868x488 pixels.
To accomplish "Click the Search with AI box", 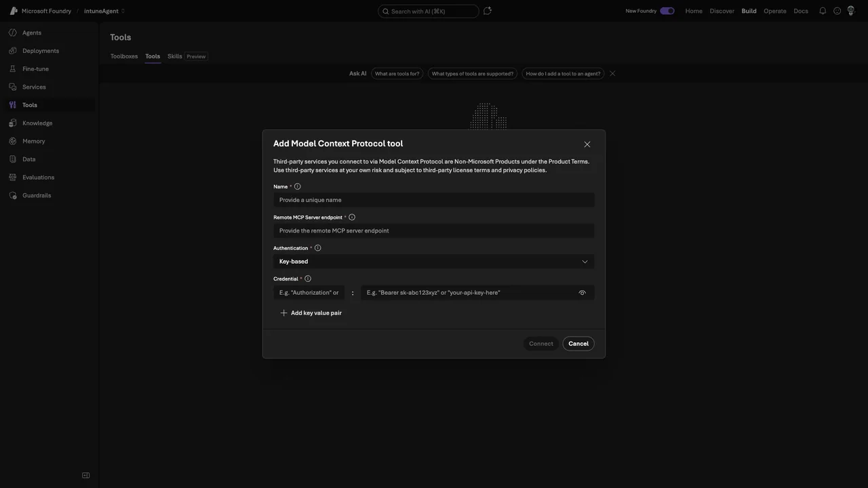I will pyautogui.click(x=429, y=11).
